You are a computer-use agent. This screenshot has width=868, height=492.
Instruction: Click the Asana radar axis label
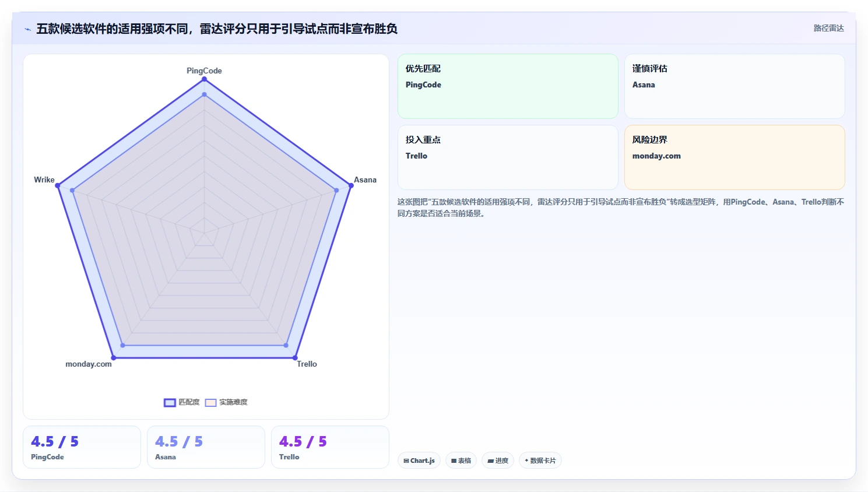[365, 180]
